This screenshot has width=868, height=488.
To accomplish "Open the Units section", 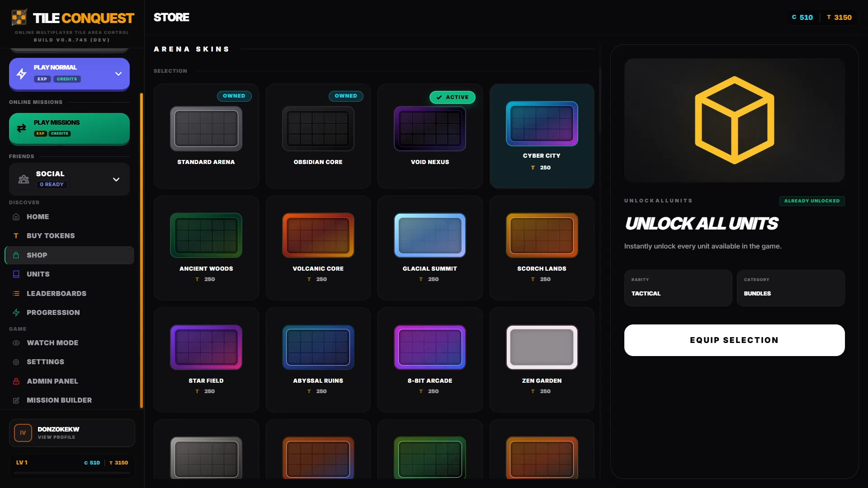I will click(70, 274).
